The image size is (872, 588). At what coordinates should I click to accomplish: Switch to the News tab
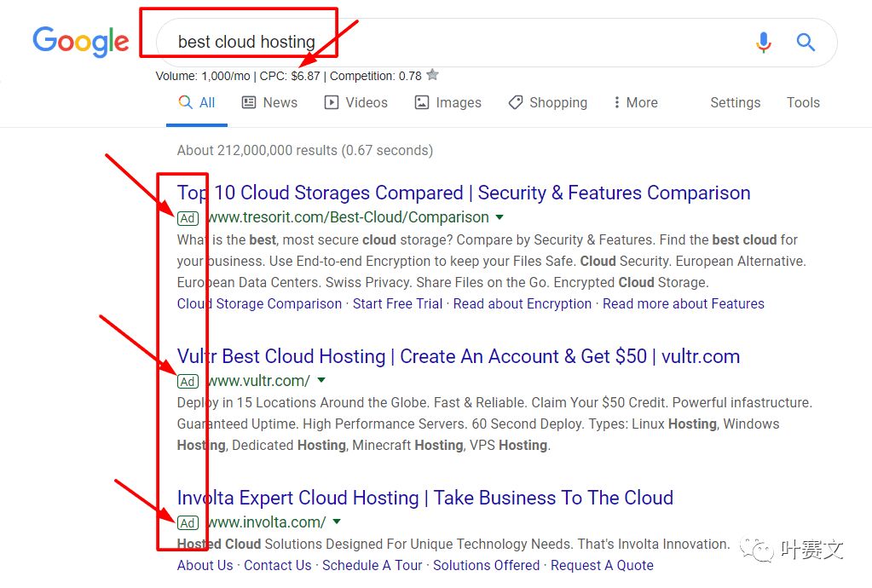(x=269, y=103)
